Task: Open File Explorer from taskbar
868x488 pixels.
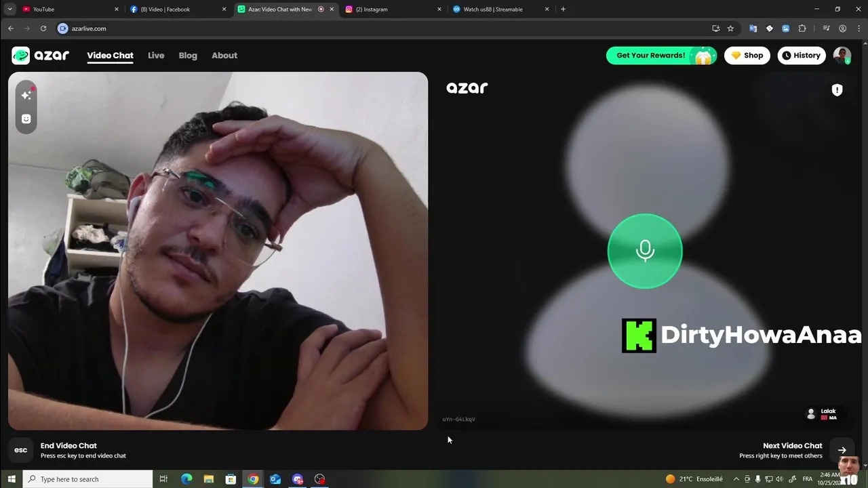Action: click(209, 479)
